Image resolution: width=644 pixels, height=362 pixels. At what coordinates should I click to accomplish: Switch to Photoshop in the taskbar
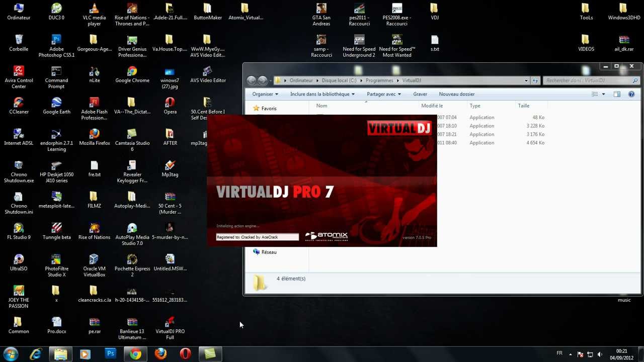(x=110, y=354)
